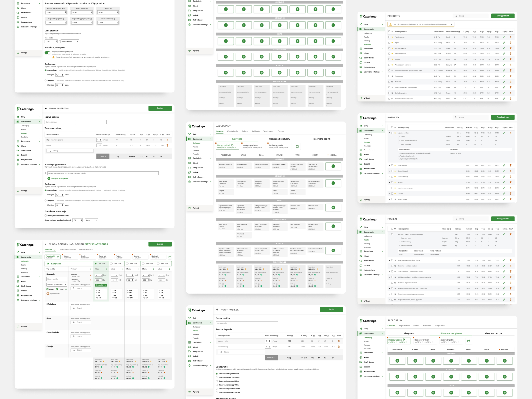Image resolution: width=532 pixels, height=399 pixels.
Task: Open Klienci in the Produkty screen sidebar
Action: (366, 53)
